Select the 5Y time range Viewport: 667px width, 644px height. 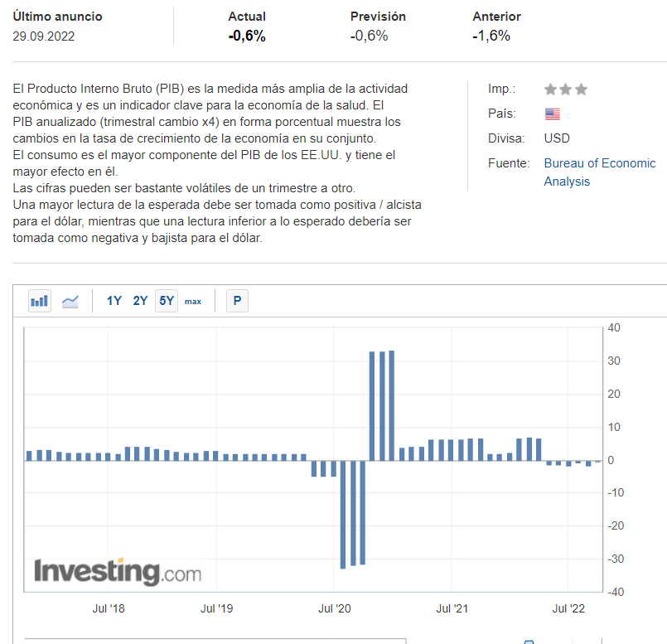[167, 301]
